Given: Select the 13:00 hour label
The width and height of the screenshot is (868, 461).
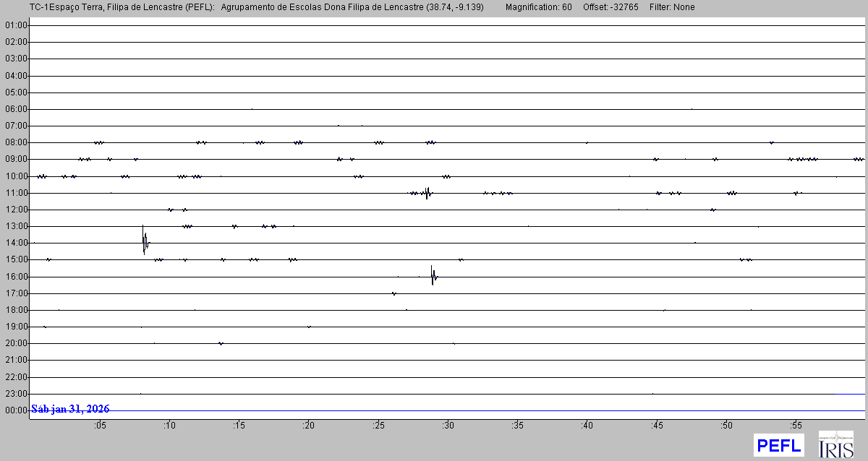Looking at the screenshot, I should [x=16, y=226].
